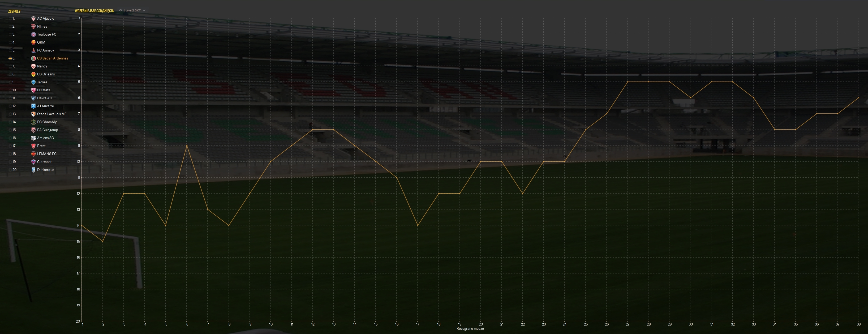This screenshot has height=334, width=868.
Task: Click the QRM club badge
Action: (x=33, y=42)
